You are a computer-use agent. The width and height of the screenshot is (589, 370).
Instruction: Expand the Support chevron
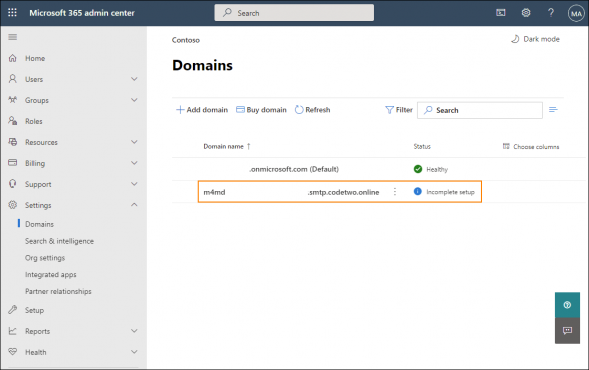tap(134, 184)
